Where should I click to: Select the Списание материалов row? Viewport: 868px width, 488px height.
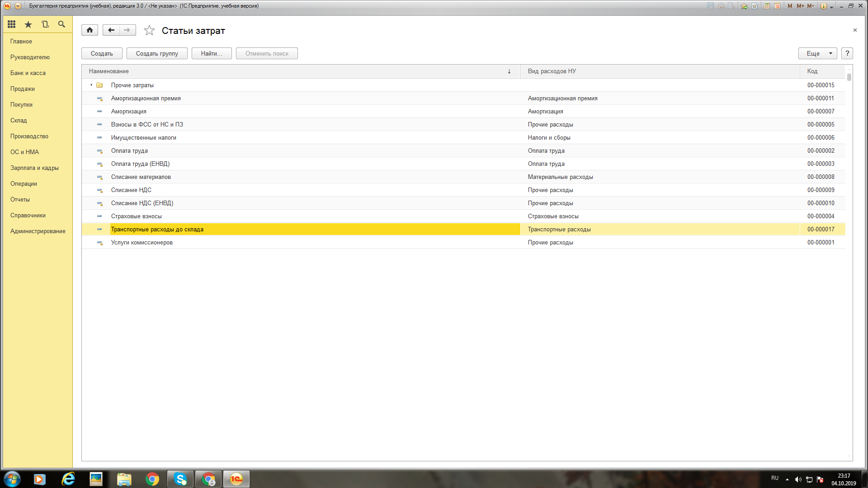(x=141, y=177)
